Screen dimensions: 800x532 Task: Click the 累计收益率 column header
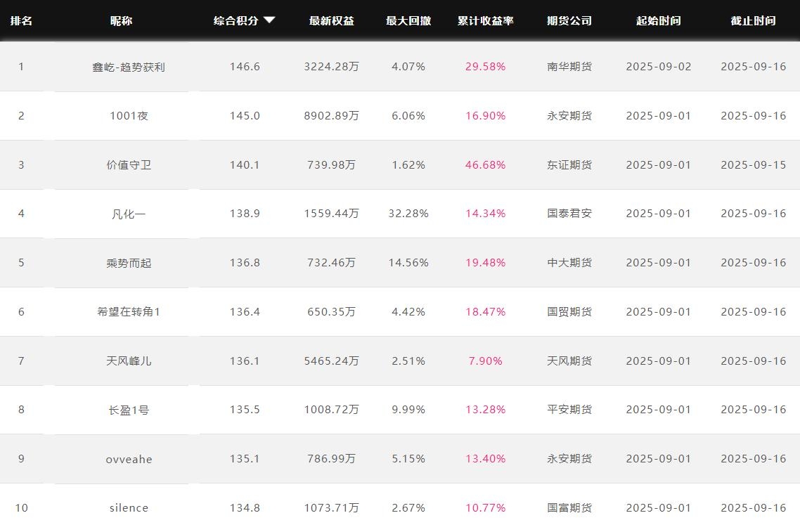coord(485,20)
